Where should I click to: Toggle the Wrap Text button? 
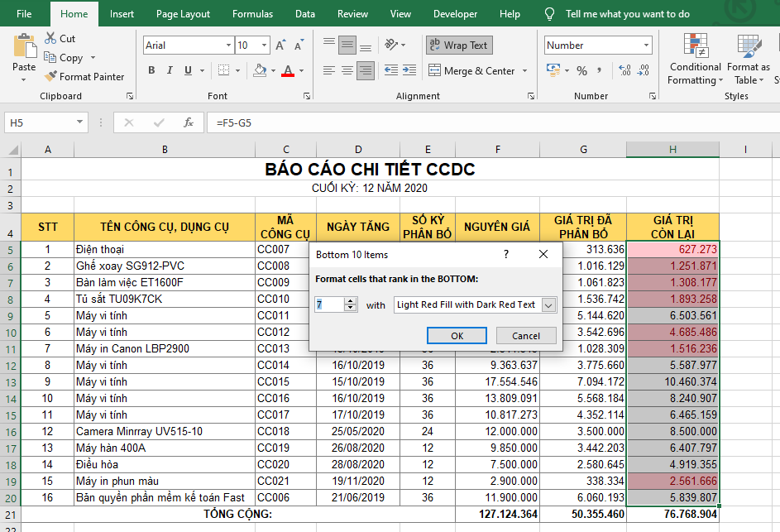point(458,46)
